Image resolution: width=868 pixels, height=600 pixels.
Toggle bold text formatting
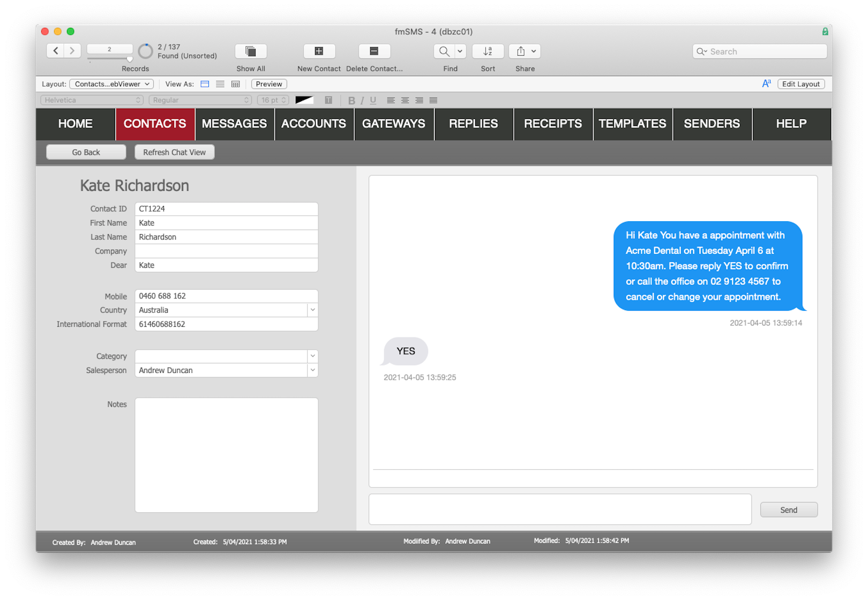coord(351,100)
